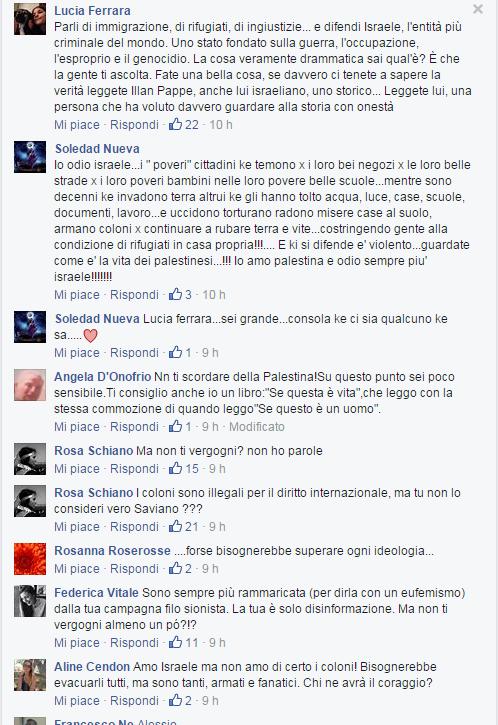
Task: Open Angela D'Onofrio's profile name
Action: click(103, 376)
